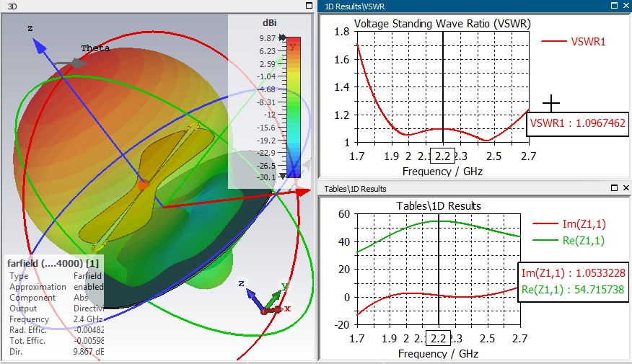
Task: Click the Im(Z1,1) : 1.0533228 readout
Action: 573,273
